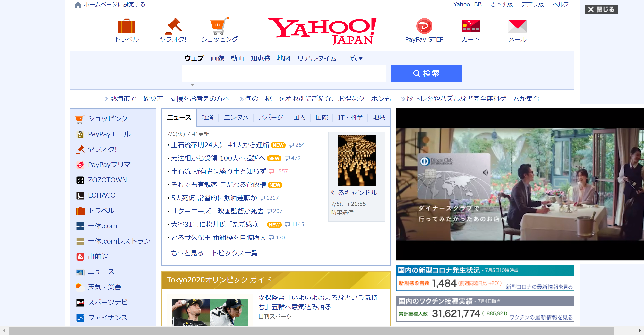Click the 閉じる ad close button
This screenshot has height=335, width=644.
601,10
